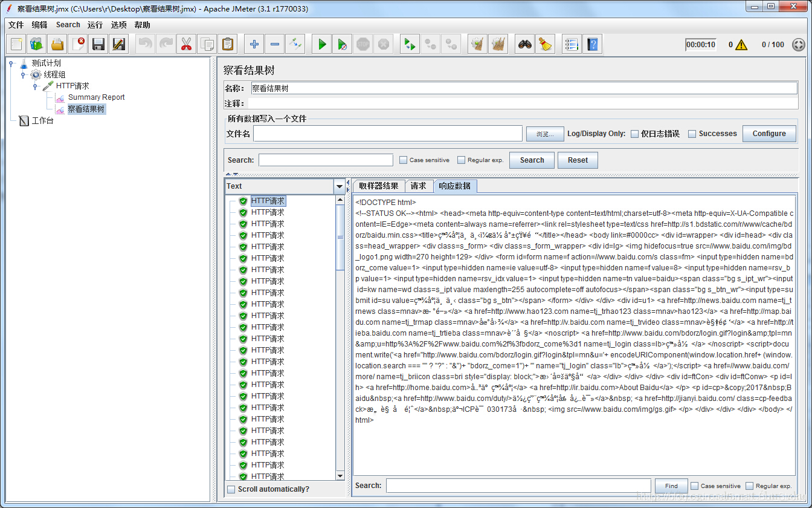
Task: Open the 文件 menu
Action: click(16, 25)
